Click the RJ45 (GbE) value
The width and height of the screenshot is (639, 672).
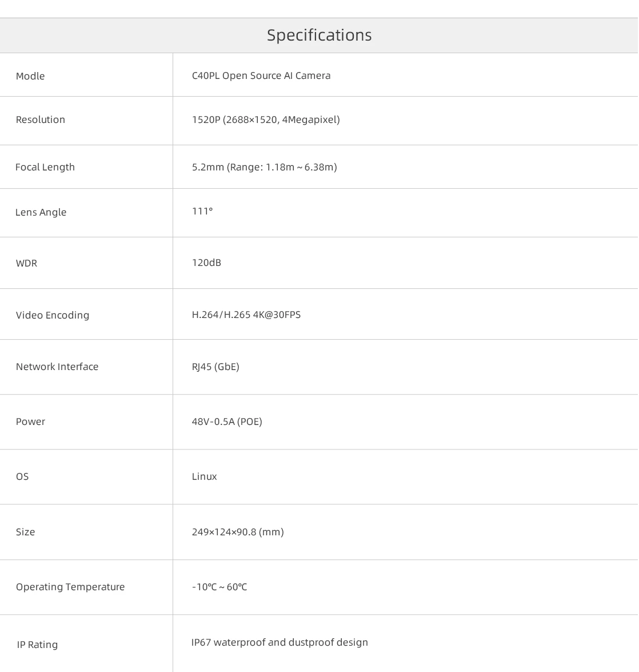click(215, 367)
